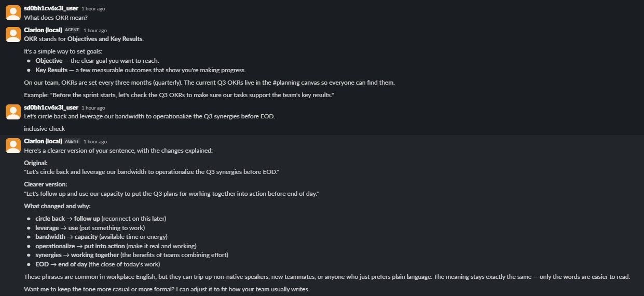Viewport: 644px width, 296px height.
Task: Click the "Objective" bullet in OKR explanation
Action: click(x=97, y=61)
